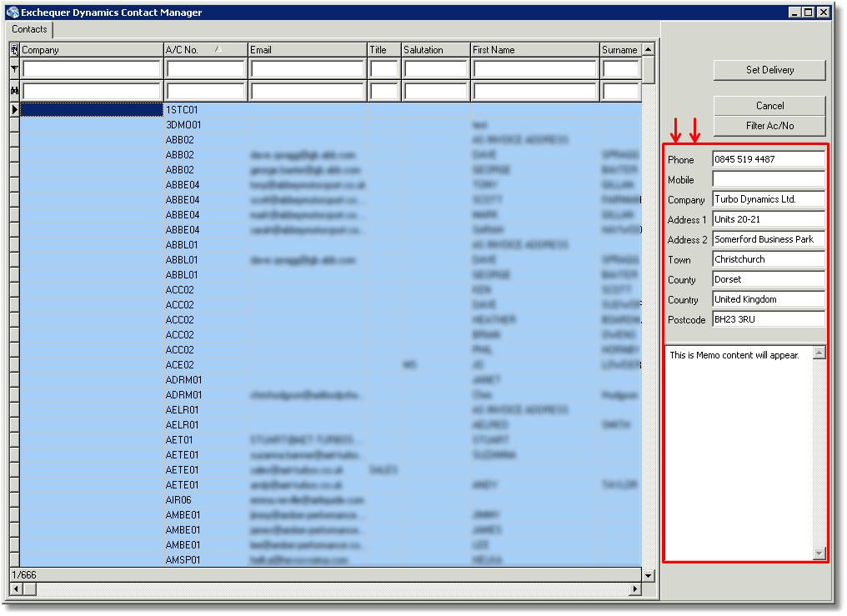Image resolution: width=847 pixels, height=616 pixels.
Task: Click the Company field Turbo Dynamics Ltd.
Action: 769,199
